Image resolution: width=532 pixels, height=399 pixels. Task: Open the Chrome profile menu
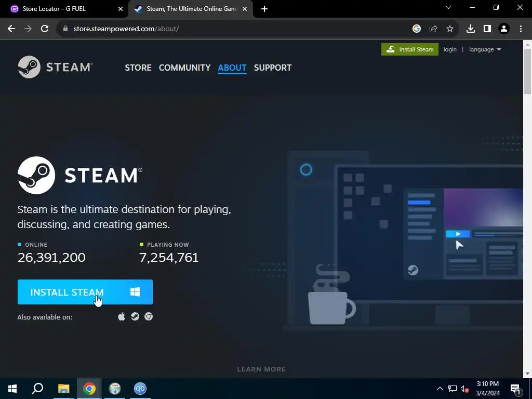[x=504, y=29]
